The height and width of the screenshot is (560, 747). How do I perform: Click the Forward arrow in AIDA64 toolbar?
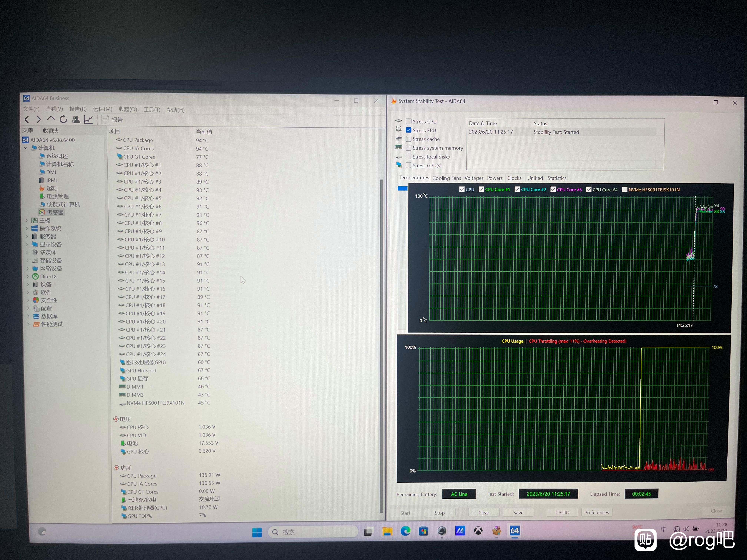[x=39, y=119]
